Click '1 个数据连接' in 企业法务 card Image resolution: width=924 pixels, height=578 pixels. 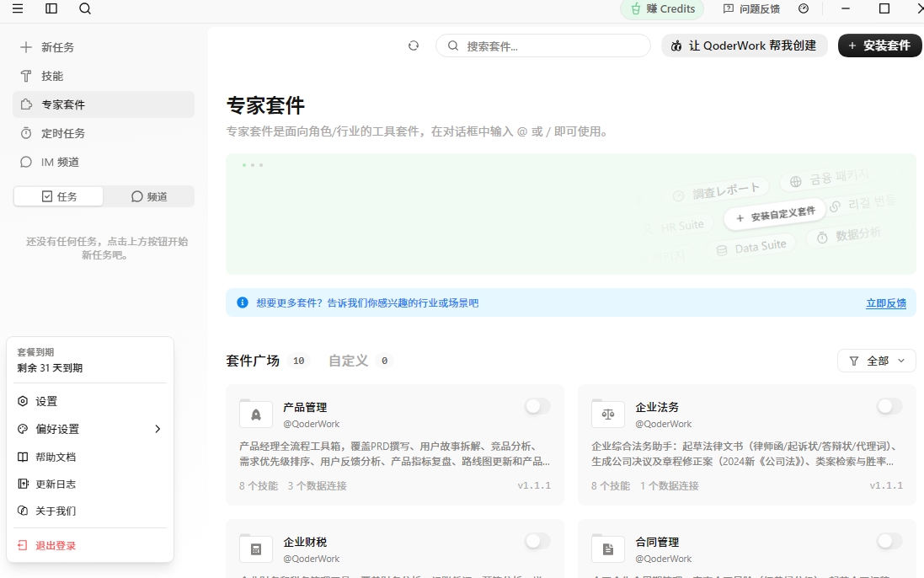[x=670, y=485]
